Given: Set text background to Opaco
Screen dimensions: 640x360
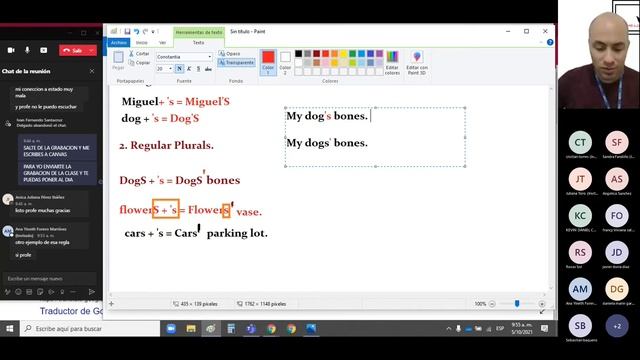Looking at the screenshot, I should coord(229,53).
